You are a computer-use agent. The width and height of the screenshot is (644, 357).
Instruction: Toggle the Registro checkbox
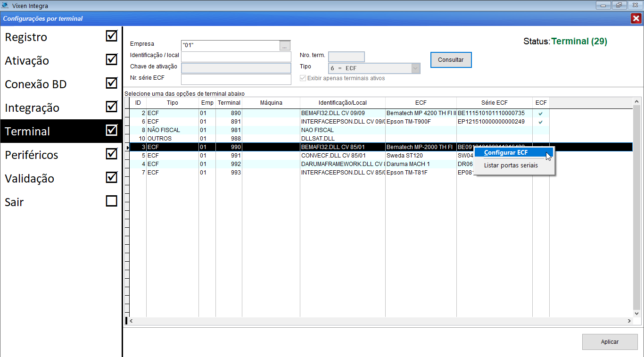pos(111,36)
